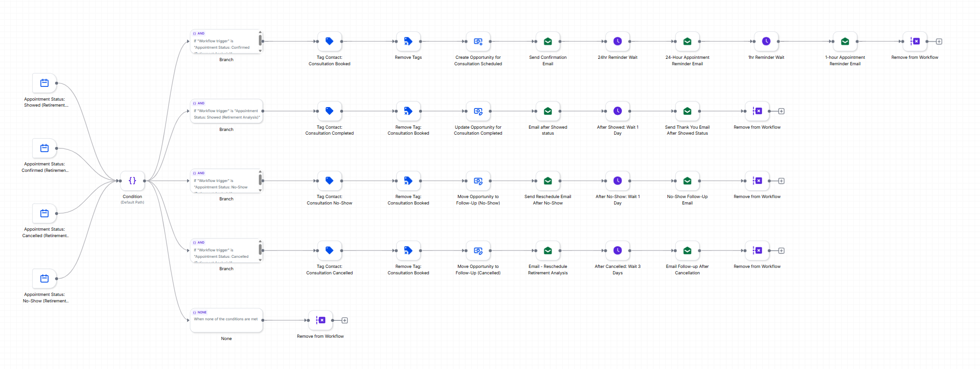The height and width of the screenshot is (369, 980).
Task: Open Tag Contact: Consultation No-Show action
Action: point(330,181)
